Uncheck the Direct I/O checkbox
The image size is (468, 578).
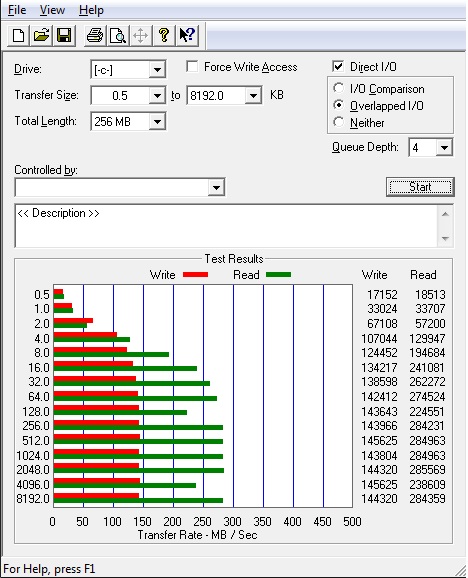[338, 66]
